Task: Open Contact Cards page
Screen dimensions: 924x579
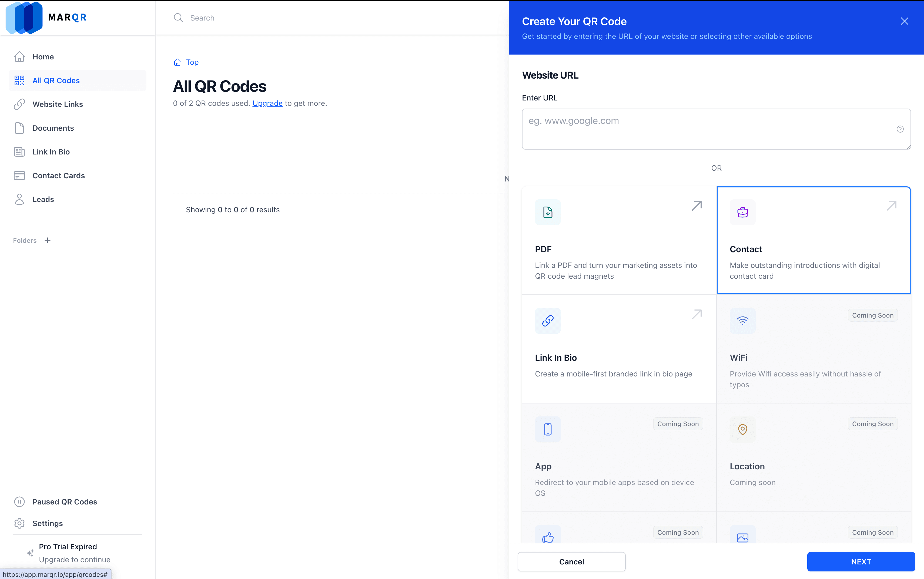Action: pos(58,175)
